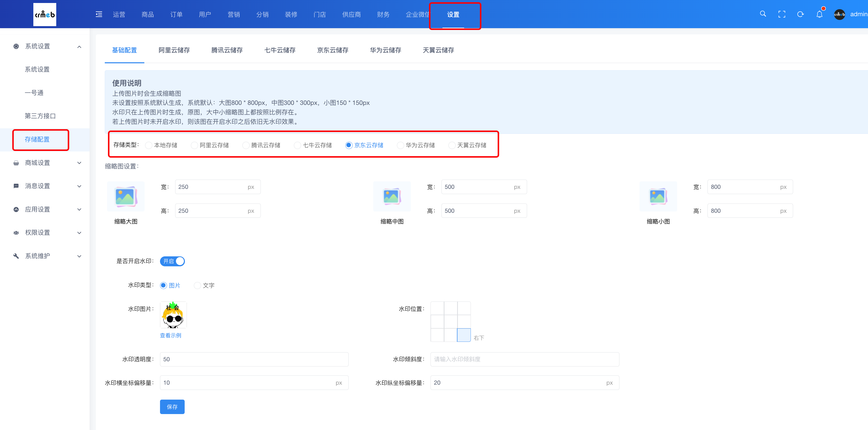Select 华为云存储 storage type radio
Screen dimensions: 868x430
point(401,145)
